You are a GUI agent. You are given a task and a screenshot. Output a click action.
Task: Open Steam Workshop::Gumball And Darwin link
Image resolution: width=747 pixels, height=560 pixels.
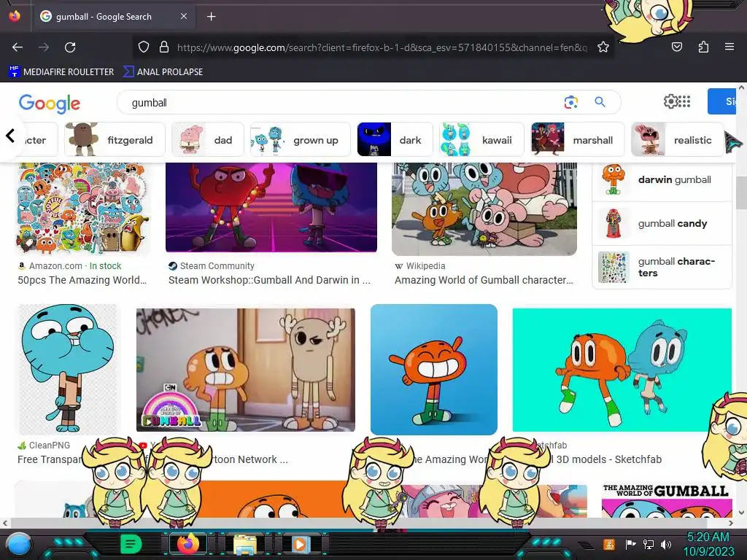point(269,280)
